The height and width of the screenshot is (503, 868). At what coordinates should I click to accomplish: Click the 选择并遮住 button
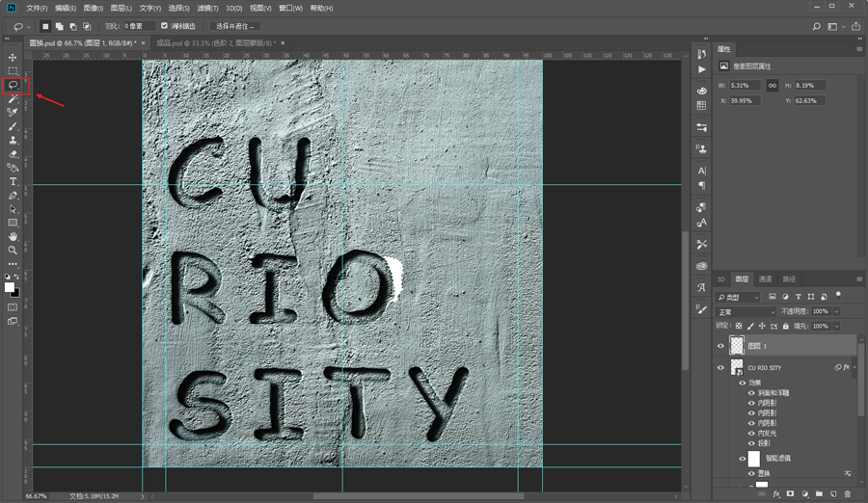tap(235, 26)
